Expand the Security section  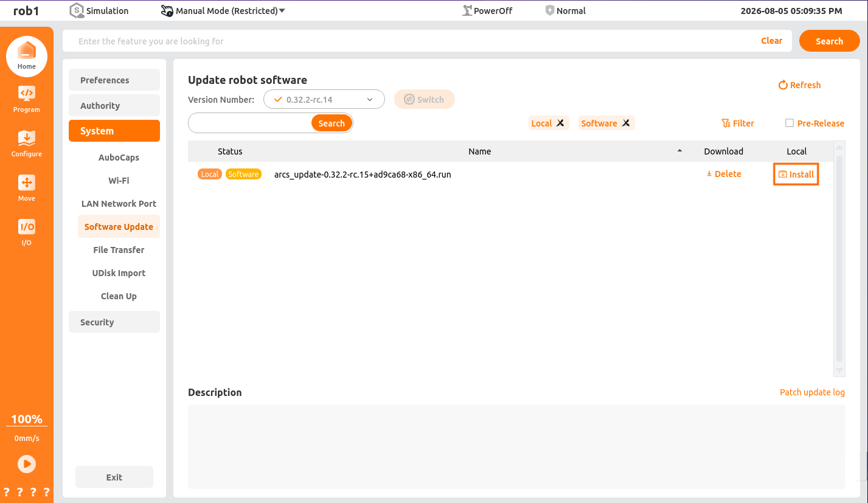tap(114, 322)
